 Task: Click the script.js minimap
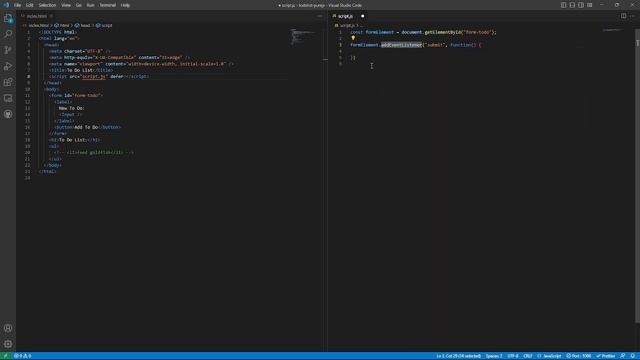(x=612, y=30)
